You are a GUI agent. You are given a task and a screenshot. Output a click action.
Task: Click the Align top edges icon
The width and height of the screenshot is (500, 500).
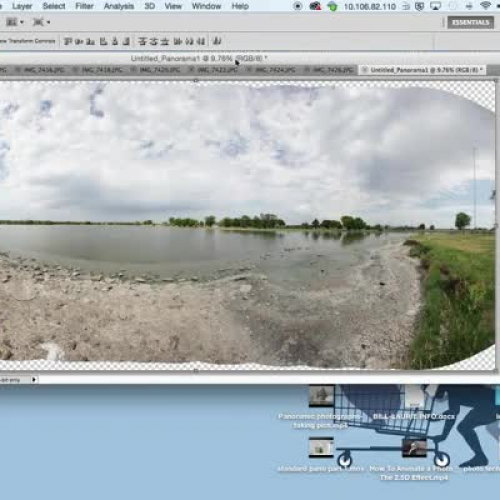point(68,41)
